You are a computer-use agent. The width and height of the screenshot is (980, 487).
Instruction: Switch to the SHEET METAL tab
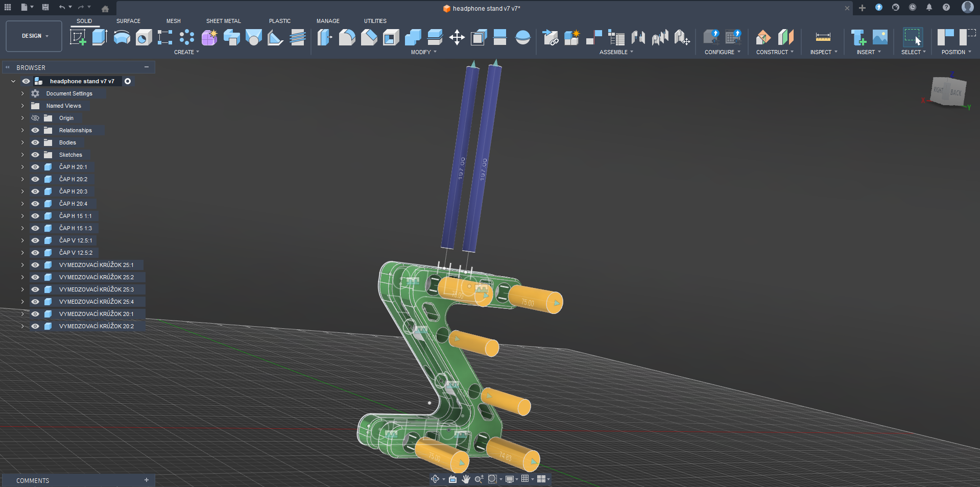pyautogui.click(x=223, y=21)
